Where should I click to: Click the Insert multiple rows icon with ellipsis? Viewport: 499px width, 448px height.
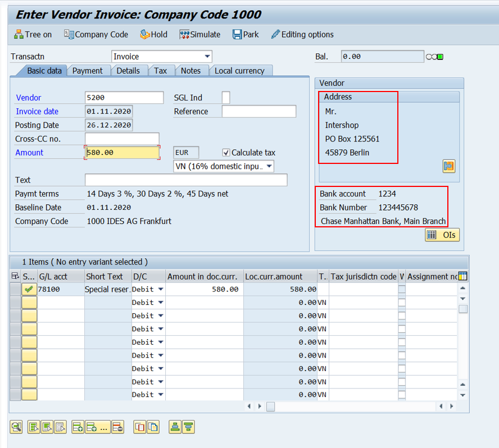pos(97,427)
